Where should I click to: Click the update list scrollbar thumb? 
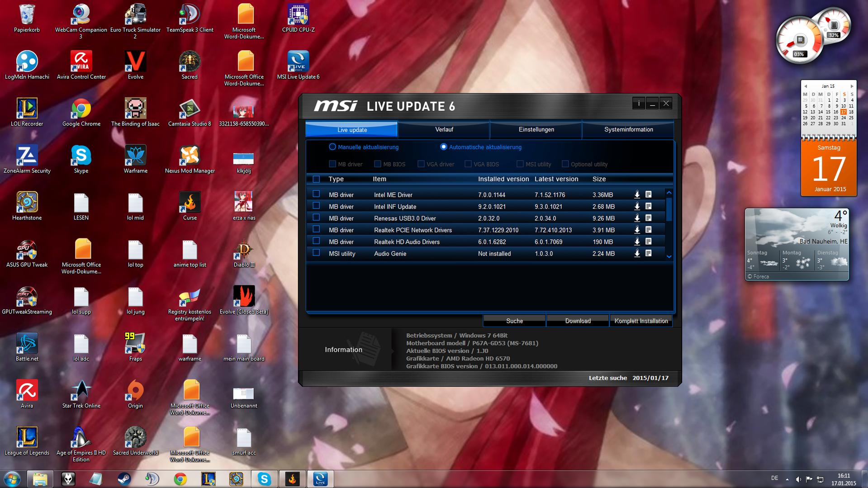pos(669,209)
